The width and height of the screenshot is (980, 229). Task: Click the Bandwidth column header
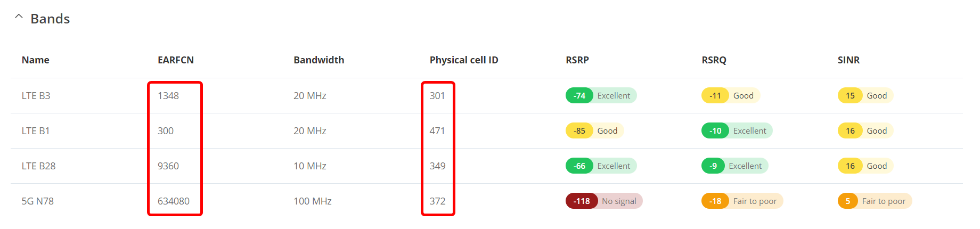(319, 60)
